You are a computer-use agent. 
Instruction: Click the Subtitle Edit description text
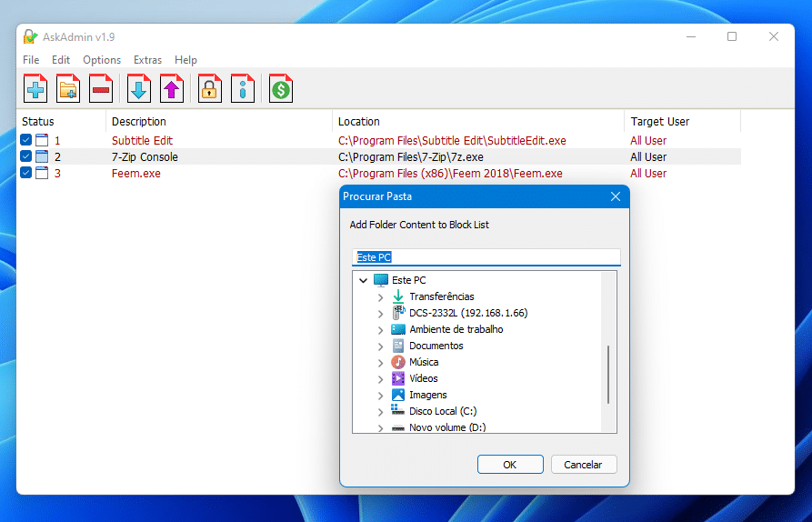pyautogui.click(x=142, y=140)
